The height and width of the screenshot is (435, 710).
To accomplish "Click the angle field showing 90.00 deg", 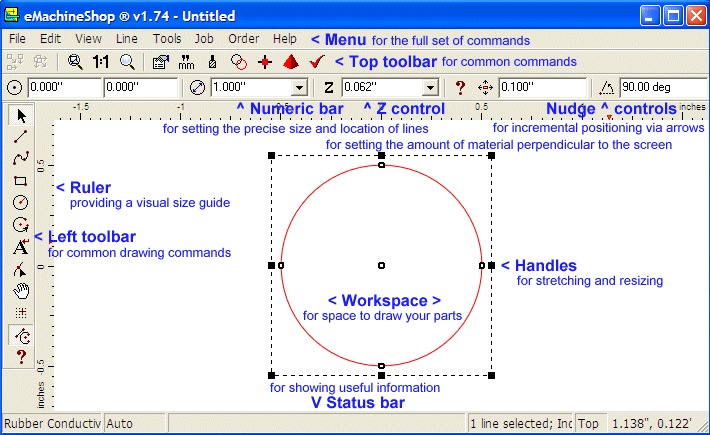I will point(660,88).
